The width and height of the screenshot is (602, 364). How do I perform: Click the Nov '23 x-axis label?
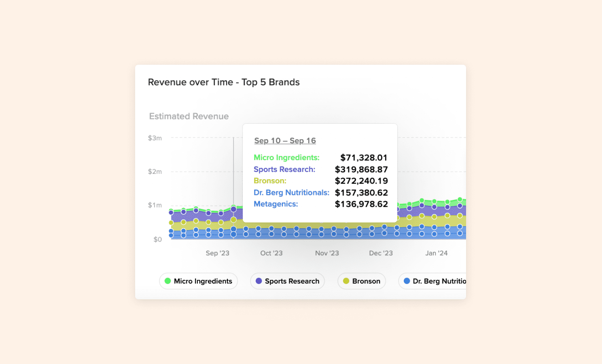(x=327, y=253)
